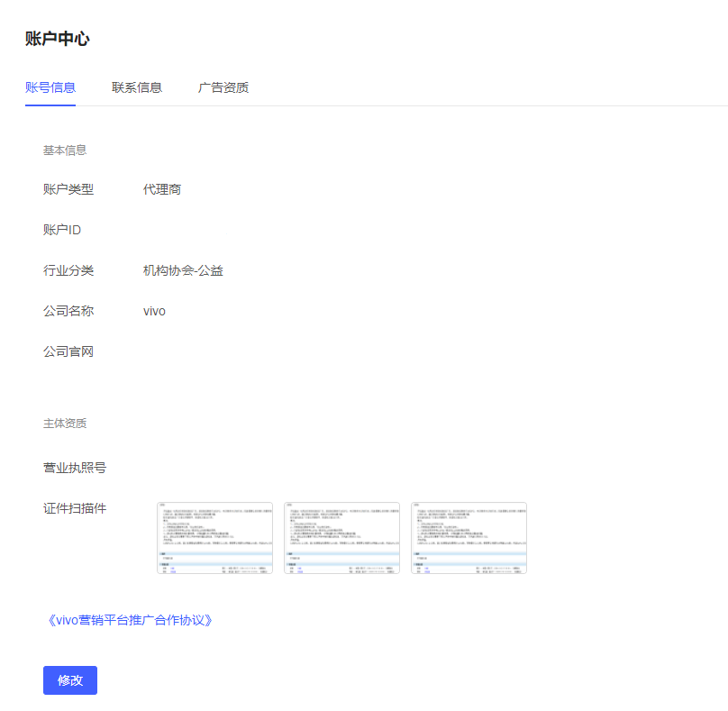Select the 基本信息 section label
This screenshot has width=728, height=711.
click(62, 150)
